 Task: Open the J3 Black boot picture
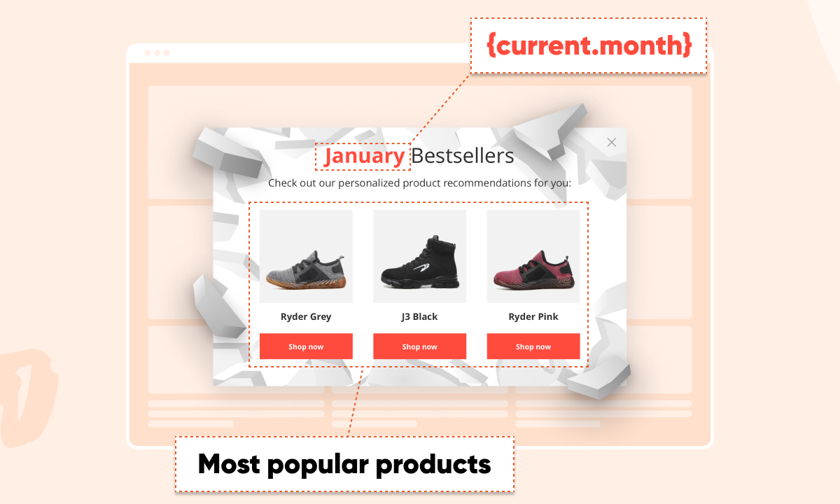419,256
